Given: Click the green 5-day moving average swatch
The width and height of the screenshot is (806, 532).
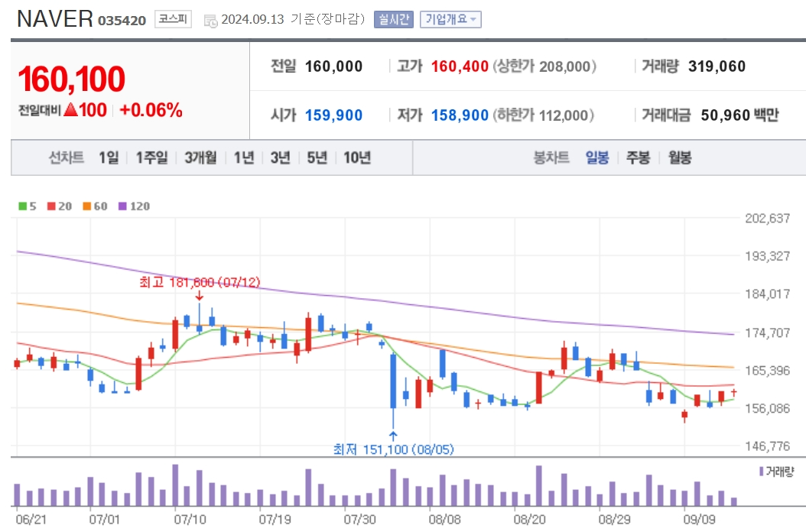Looking at the screenshot, I should click(23, 206).
